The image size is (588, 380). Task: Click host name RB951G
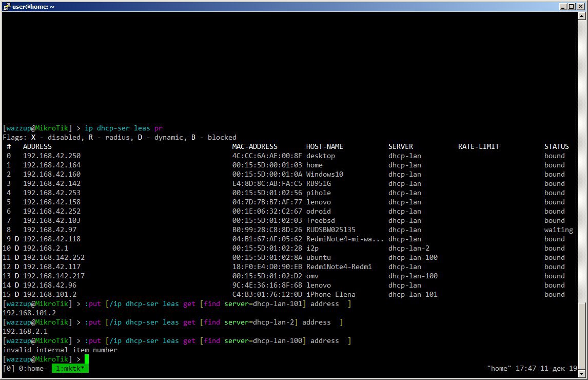[x=319, y=183]
